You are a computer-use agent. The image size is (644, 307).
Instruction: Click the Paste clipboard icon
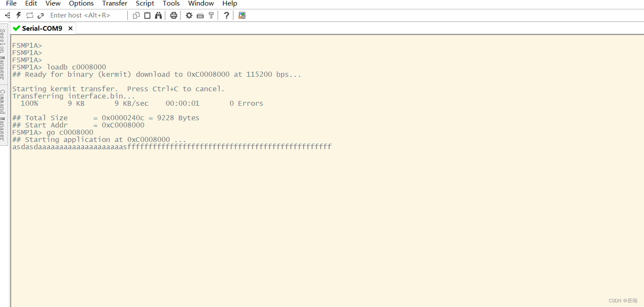(x=147, y=15)
